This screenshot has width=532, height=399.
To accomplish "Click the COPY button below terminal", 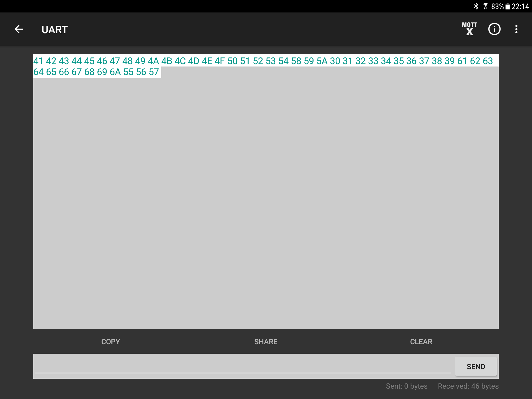I will tap(110, 341).
